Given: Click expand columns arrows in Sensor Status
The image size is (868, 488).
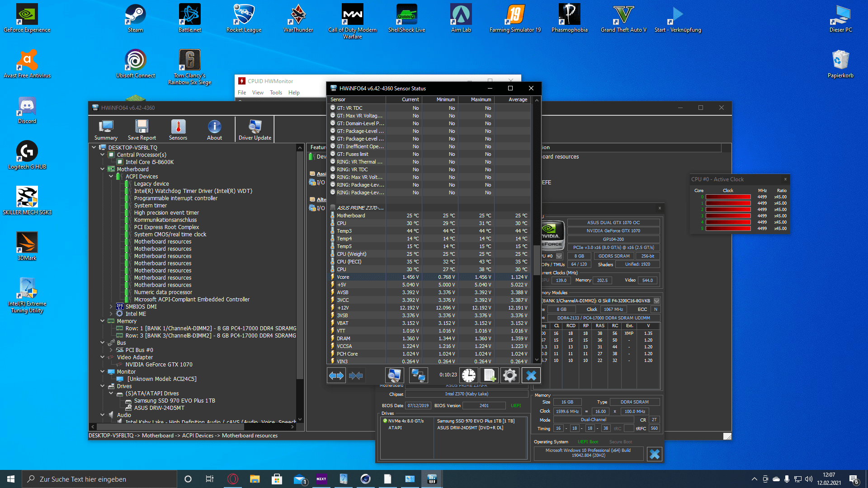Looking at the screenshot, I should [x=336, y=375].
